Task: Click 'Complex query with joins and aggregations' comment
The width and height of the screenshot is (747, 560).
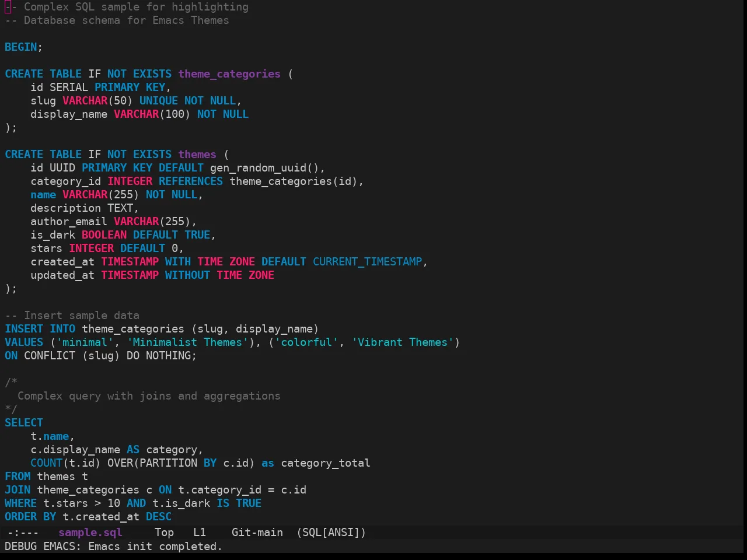Action: 149,396
